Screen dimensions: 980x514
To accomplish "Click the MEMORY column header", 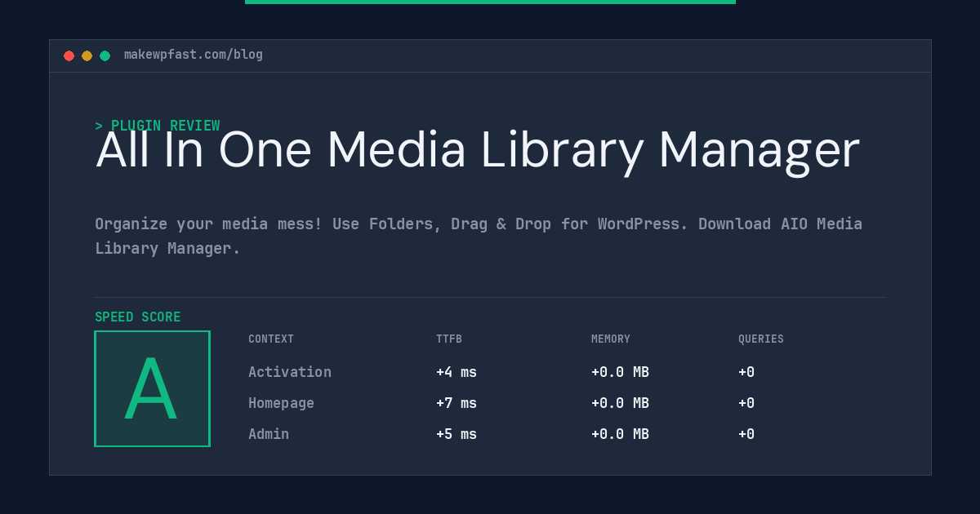I will [611, 339].
